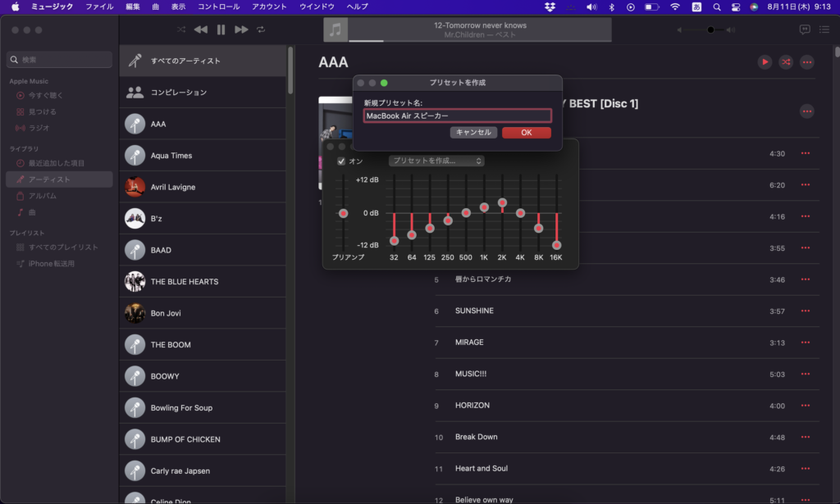Adjust the 32 Hz equalizer slider

click(394, 241)
